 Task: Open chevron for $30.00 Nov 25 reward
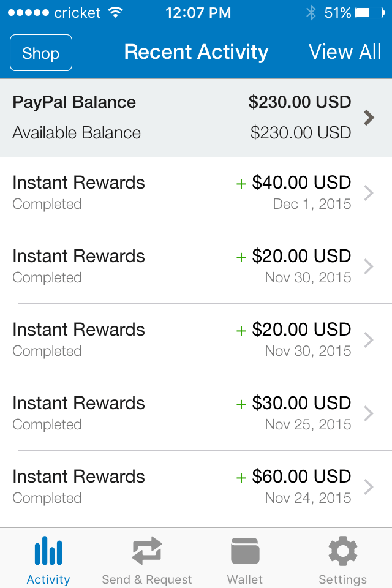(369, 413)
